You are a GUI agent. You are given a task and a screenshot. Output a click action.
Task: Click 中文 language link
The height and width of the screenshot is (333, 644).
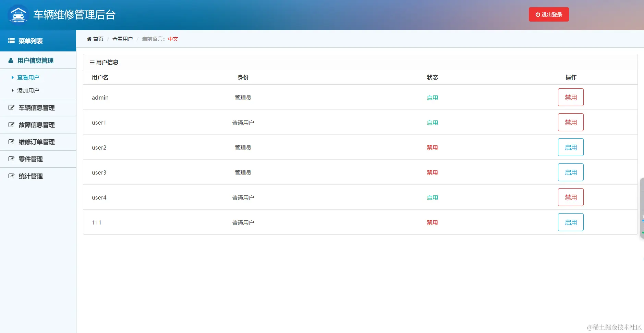173,39
